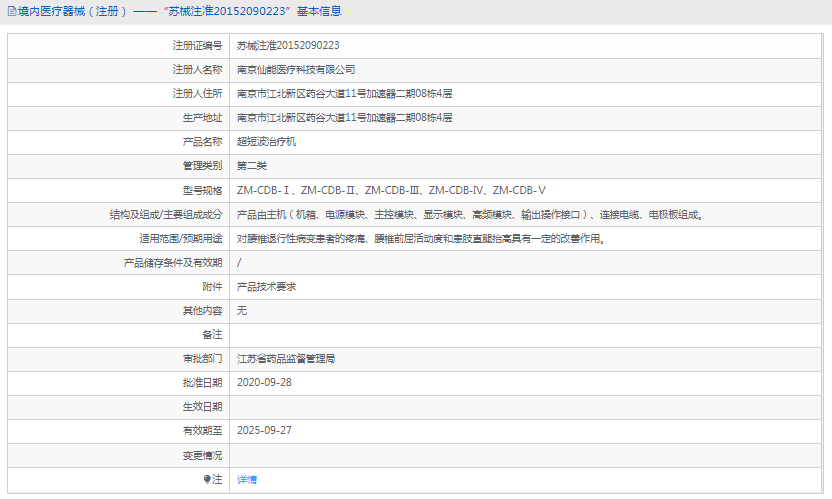Click the 管理类别 label
The width and height of the screenshot is (832, 499).
[x=202, y=166]
